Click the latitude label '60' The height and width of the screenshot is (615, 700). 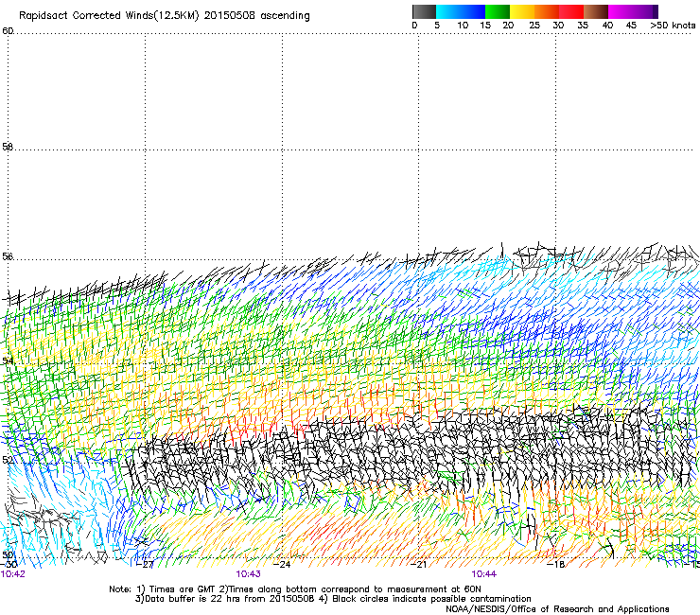[8, 31]
